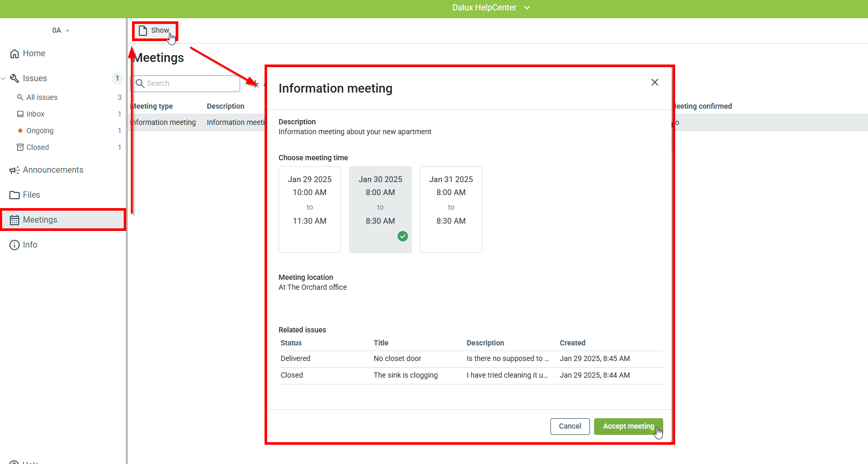Click the Meetings calendar icon
Screen dimensions: 868x464
(x=15, y=220)
